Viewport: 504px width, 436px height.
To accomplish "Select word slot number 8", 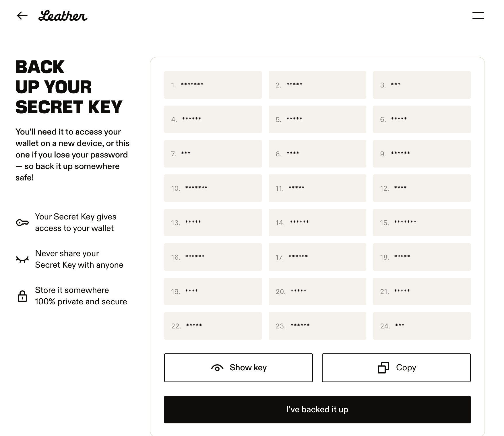I will click(x=317, y=154).
